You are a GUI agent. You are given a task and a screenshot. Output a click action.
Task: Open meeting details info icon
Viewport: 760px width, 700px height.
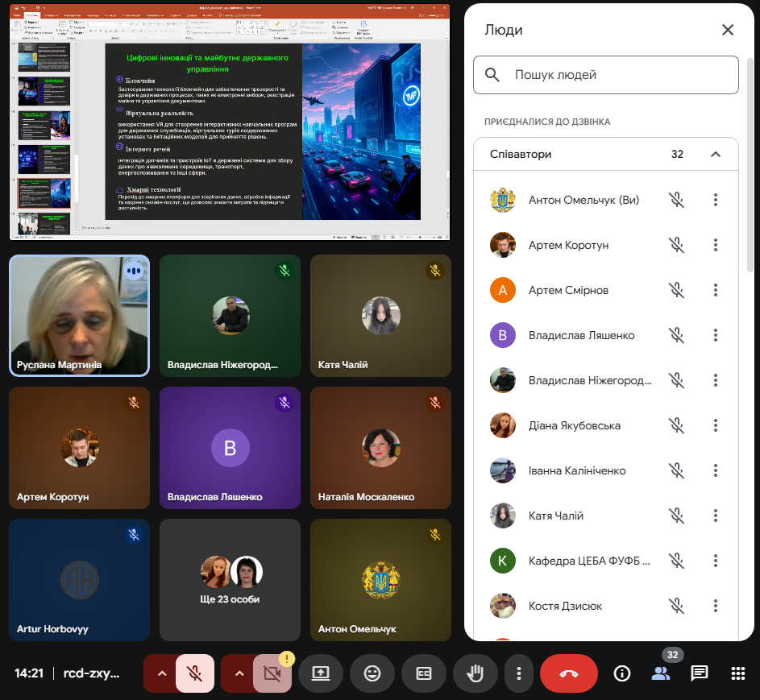(621, 673)
